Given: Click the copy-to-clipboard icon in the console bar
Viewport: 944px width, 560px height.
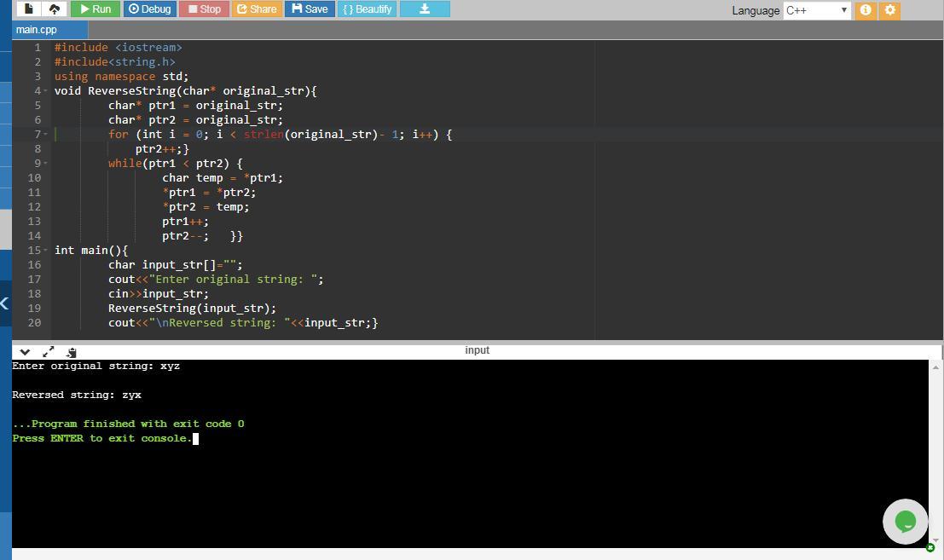Looking at the screenshot, I should [71, 353].
